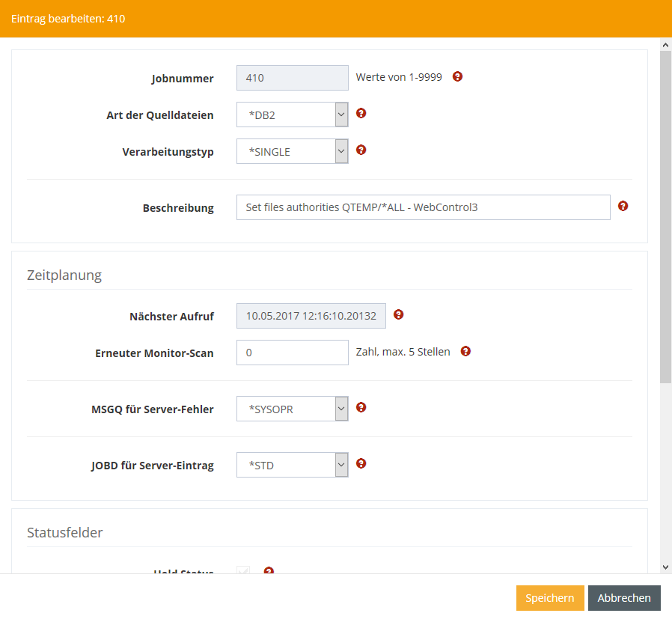Expand JOBD für Server-Eintrag dropdown
Image resolution: width=672 pixels, height=622 pixels.
coord(292,465)
